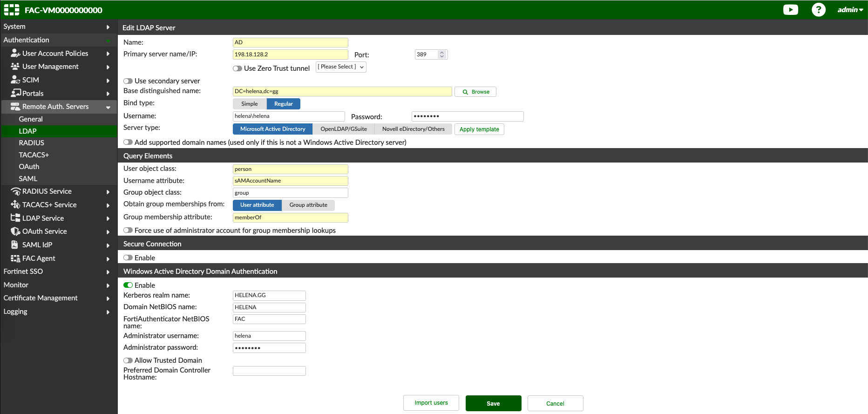This screenshot has width=868, height=414.
Task: Click the SAML IdP document icon
Action: pos(15,244)
